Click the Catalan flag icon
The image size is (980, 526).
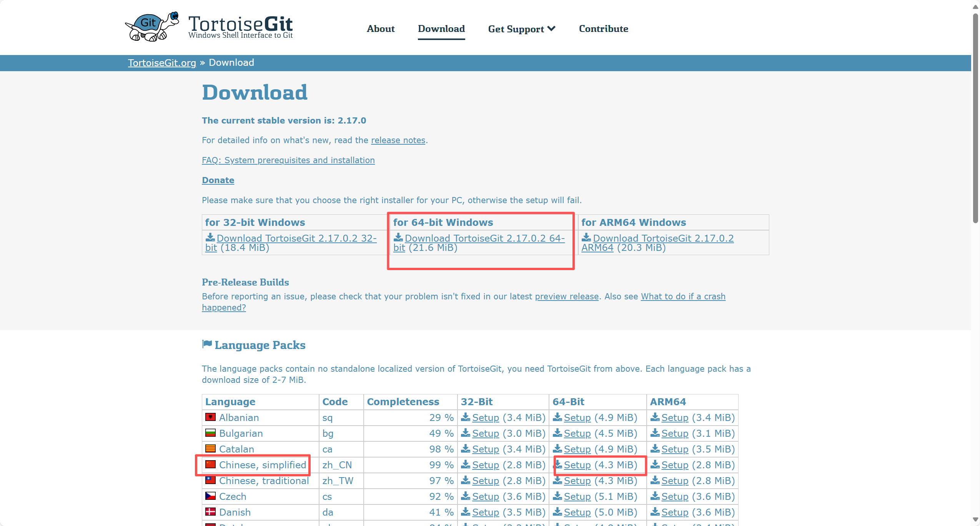pyautogui.click(x=210, y=449)
